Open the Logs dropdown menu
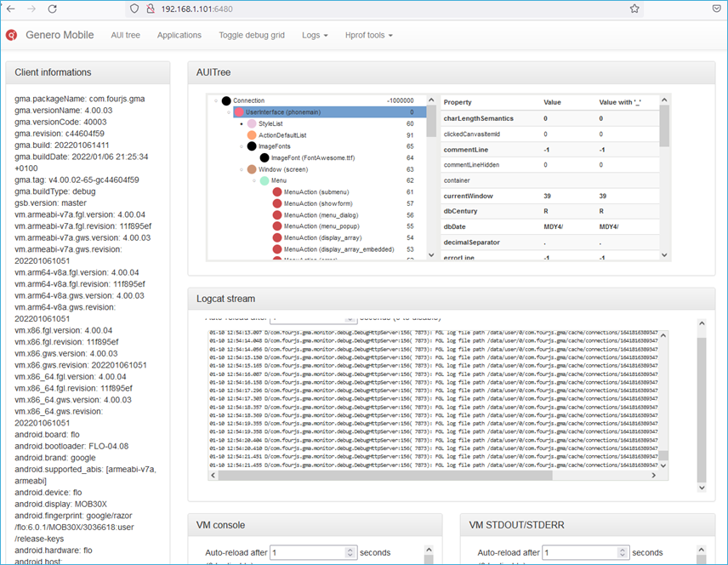The width and height of the screenshot is (728, 565). [x=314, y=35]
